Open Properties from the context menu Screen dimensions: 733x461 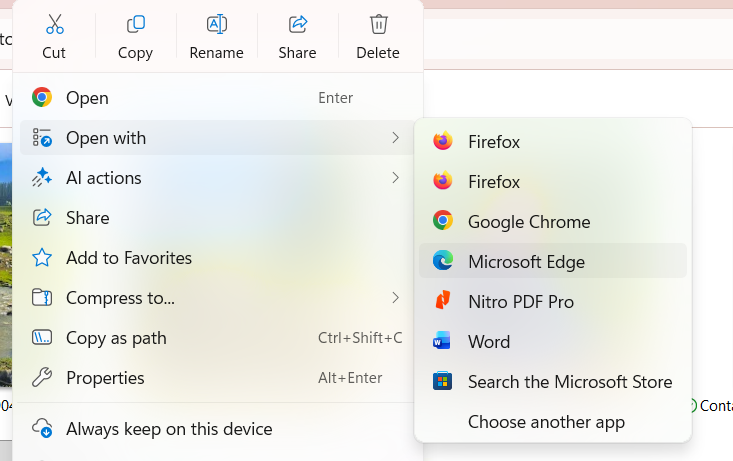217,377
